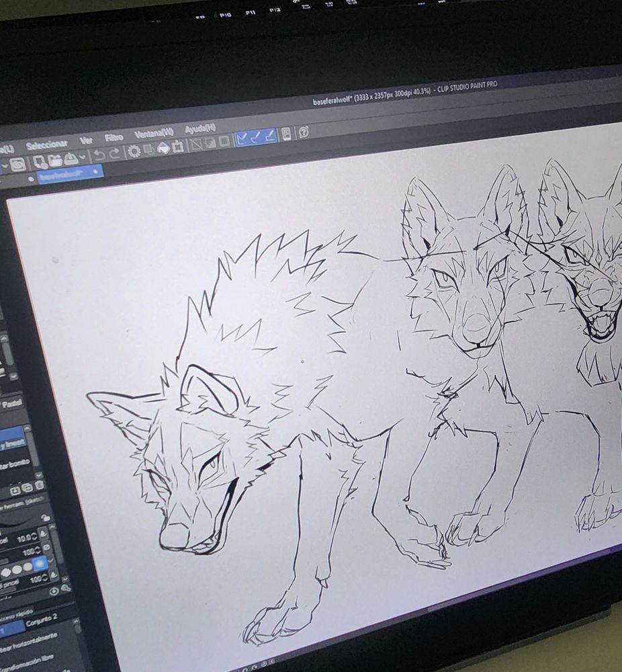The width and height of the screenshot is (622, 672).
Task: Choose the third anti-aliasing circle
Action: pos(28,567)
